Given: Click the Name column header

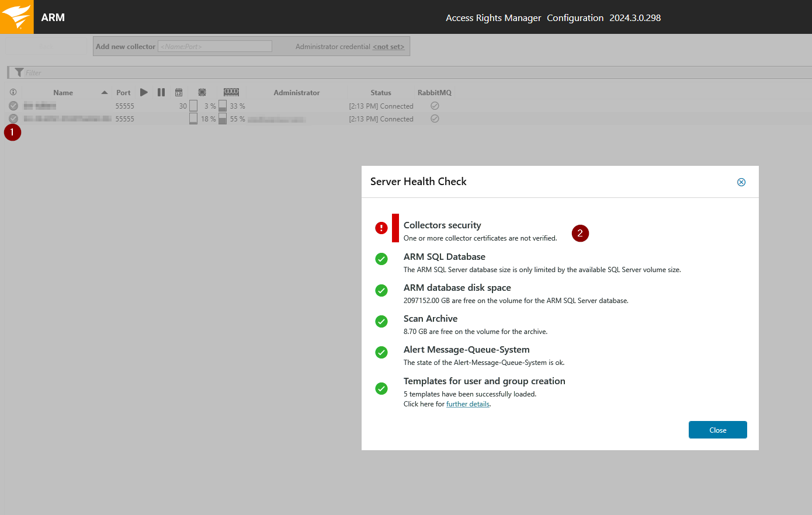Looking at the screenshot, I should tap(63, 92).
